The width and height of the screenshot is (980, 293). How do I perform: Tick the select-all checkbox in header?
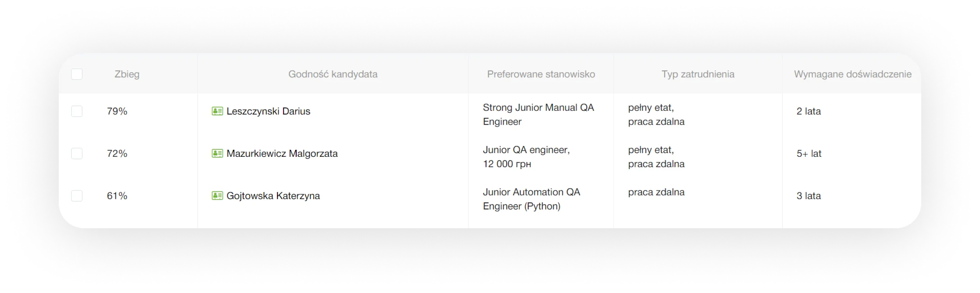[x=77, y=74]
